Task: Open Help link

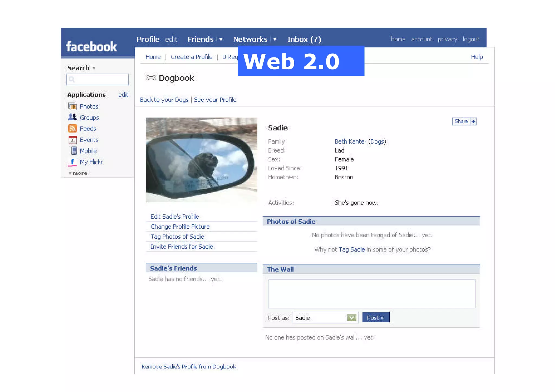Action: coord(477,57)
